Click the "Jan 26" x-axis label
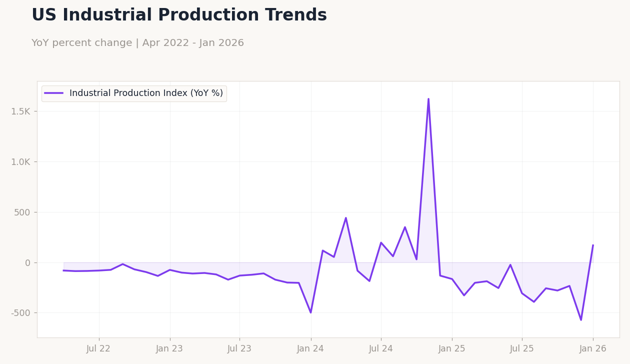The width and height of the screenshot is (630, 364). coord(593,349)
